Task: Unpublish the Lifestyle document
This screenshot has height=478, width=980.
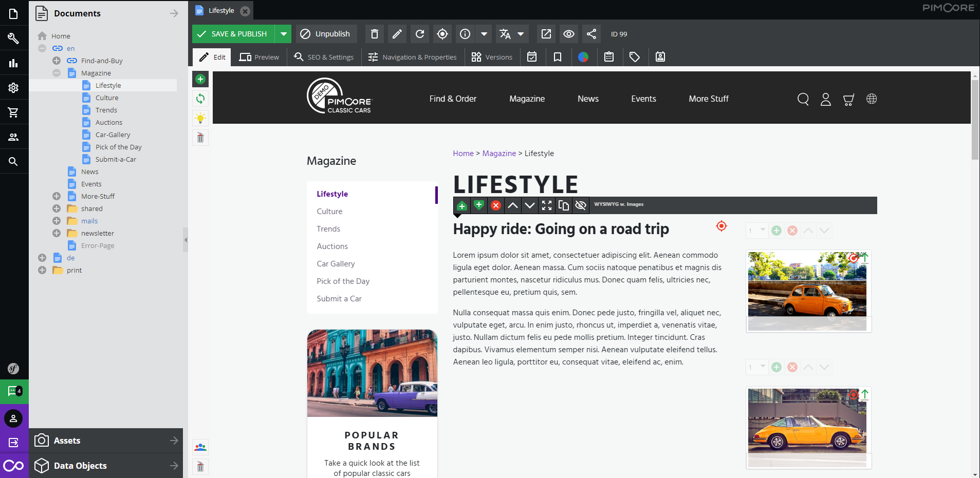Action: click(x=325, y=34)
